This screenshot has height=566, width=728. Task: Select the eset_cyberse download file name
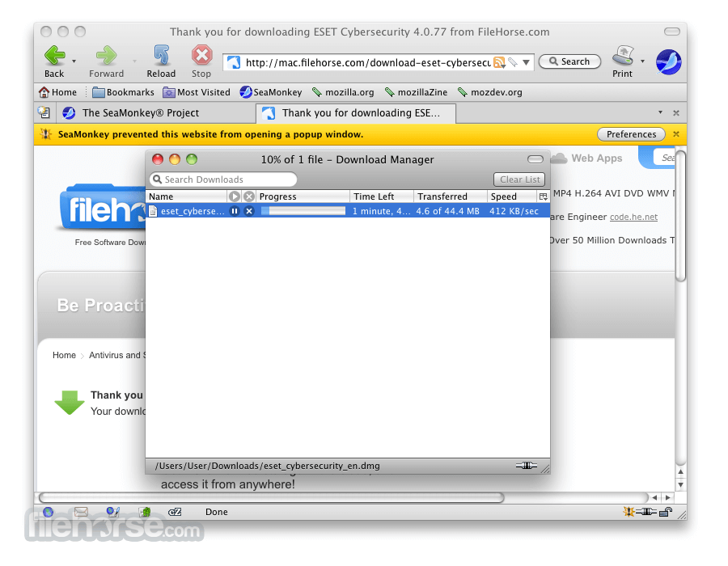coord(193,211)
